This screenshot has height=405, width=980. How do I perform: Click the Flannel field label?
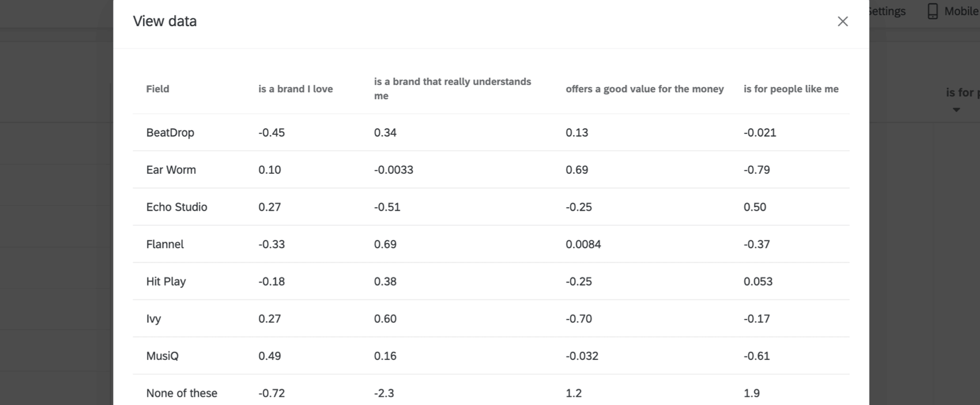click(x=165, y=244)
